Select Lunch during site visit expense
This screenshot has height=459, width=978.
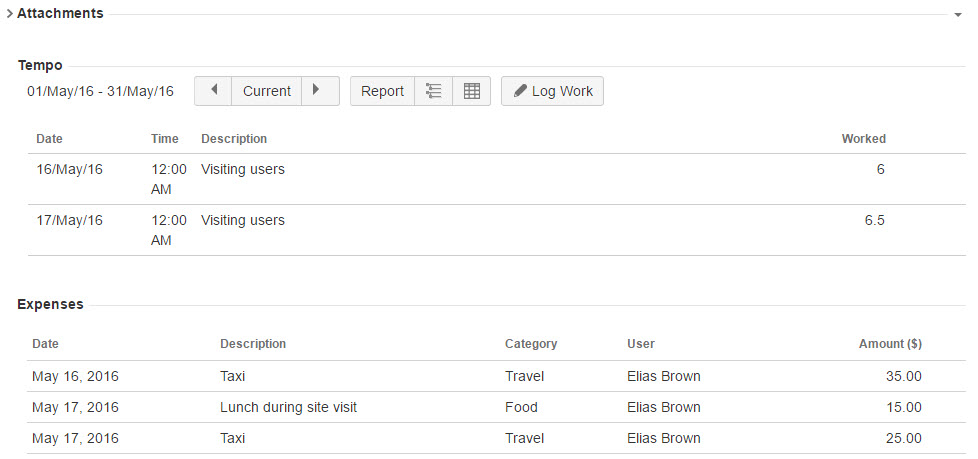[288, 408]
